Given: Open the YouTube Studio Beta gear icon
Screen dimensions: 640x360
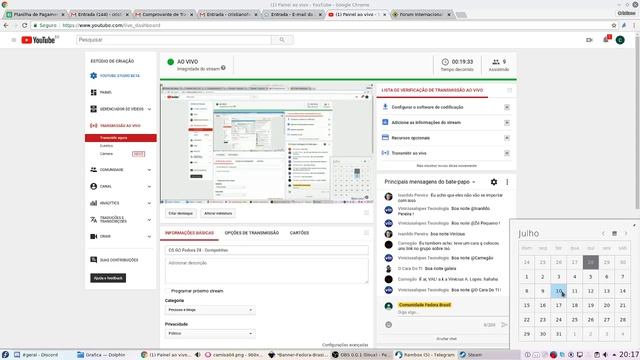Looking at the screenshot, I should tap(93, 76).
